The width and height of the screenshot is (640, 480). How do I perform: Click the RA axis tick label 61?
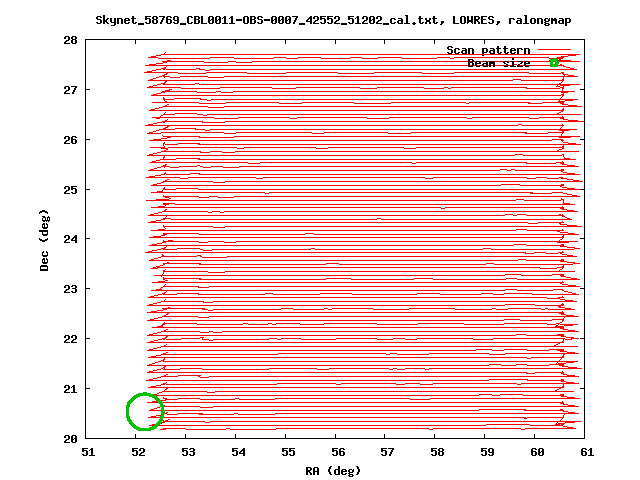coord(587,452)
